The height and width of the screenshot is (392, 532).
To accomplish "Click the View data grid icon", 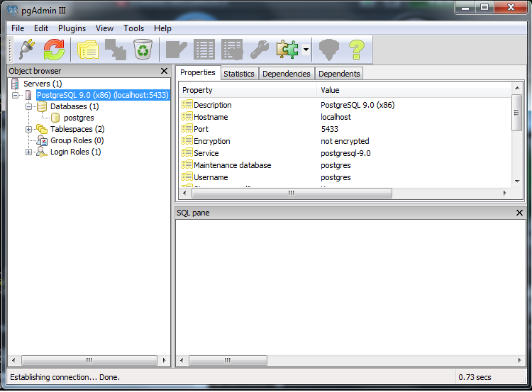I will [204, 50].
